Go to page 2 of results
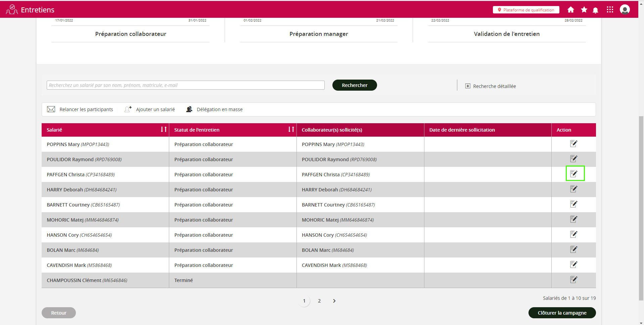The image size is (644, 325). click(319, 301)
